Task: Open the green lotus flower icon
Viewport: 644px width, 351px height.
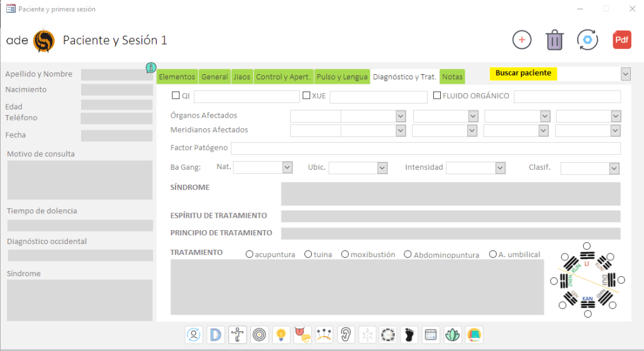Action: click(x=452, y=334)
